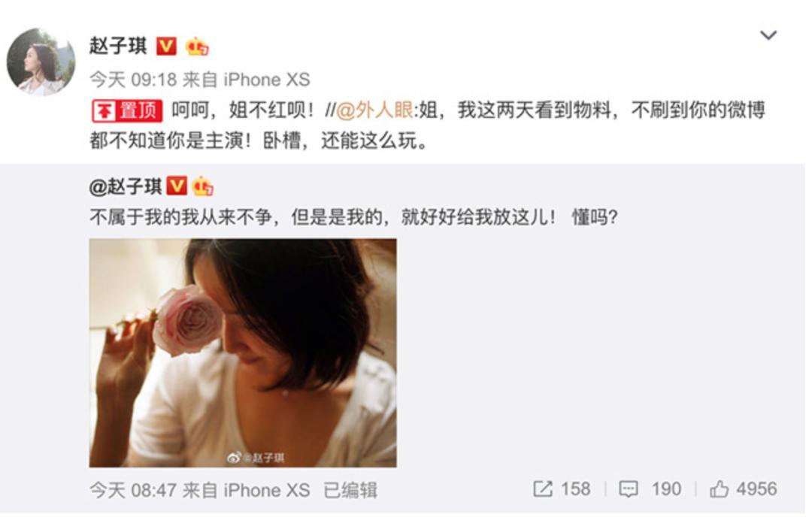Click the crown membership icon beside top username
The image size is (812, 523).
[x=197, y=46]
